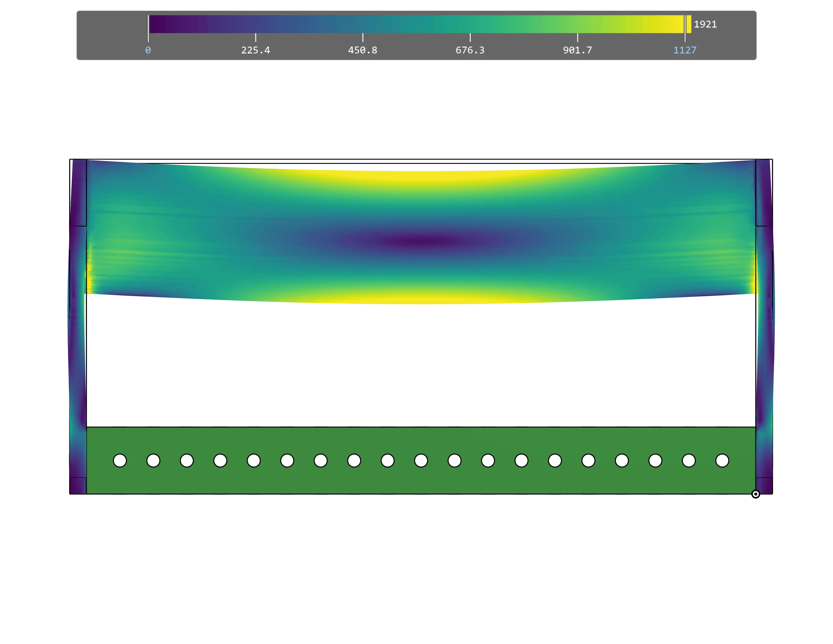833x644 pixels.
Task: Click the 901.7 tick mark
Action: (578, 38)
